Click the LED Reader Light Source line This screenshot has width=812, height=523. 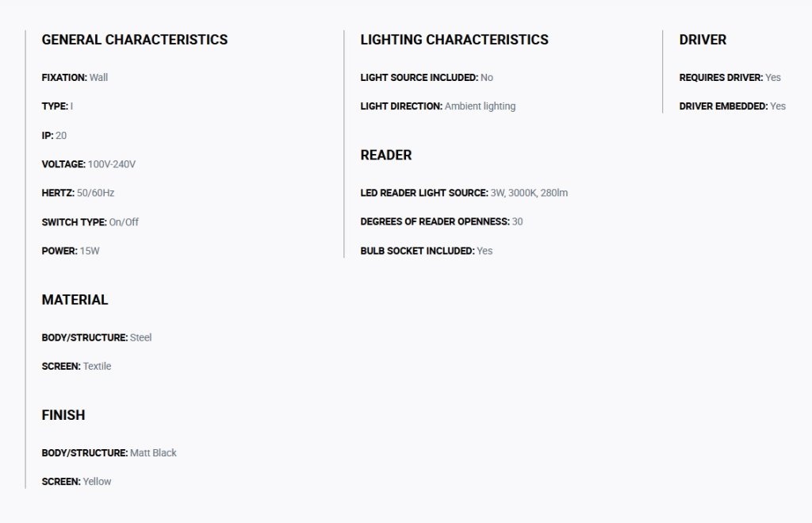pyautogui.click(x=464, y=193)
